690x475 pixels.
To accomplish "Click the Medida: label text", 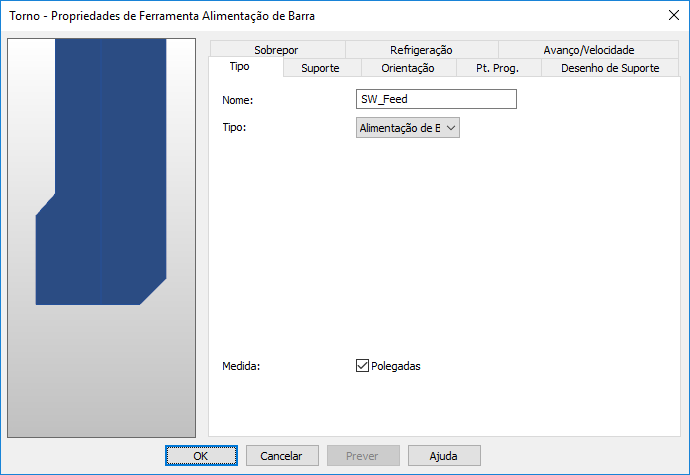I will 241,366.
